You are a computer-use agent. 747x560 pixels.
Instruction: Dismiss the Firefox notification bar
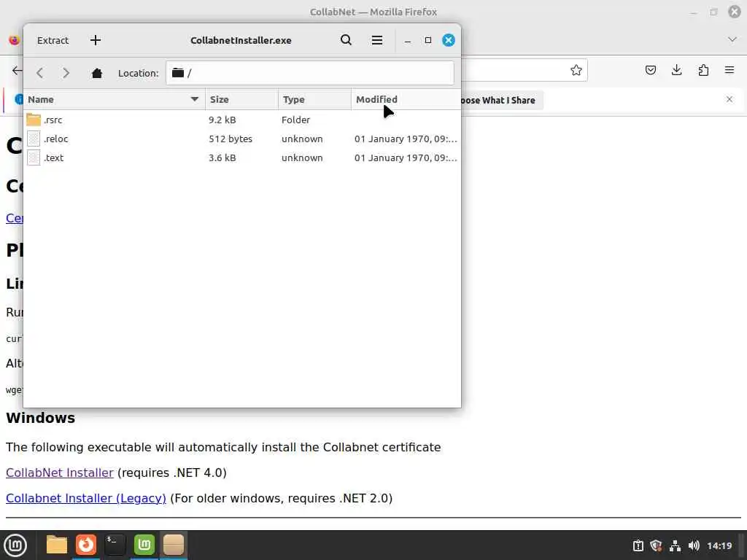[729, 99]
